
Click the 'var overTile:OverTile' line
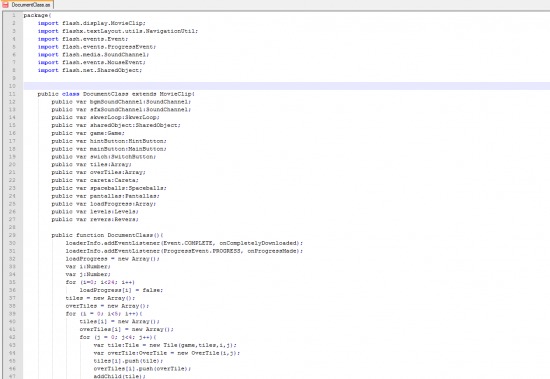(167, 353)
